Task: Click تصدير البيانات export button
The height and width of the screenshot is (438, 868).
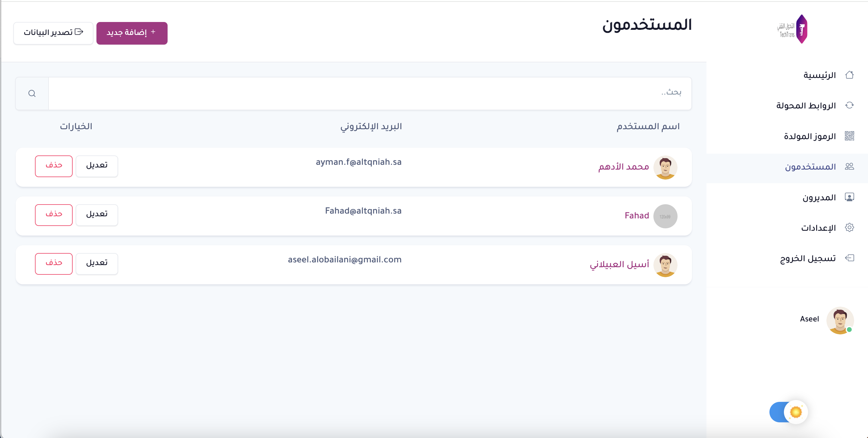Action: coord(53,33)
